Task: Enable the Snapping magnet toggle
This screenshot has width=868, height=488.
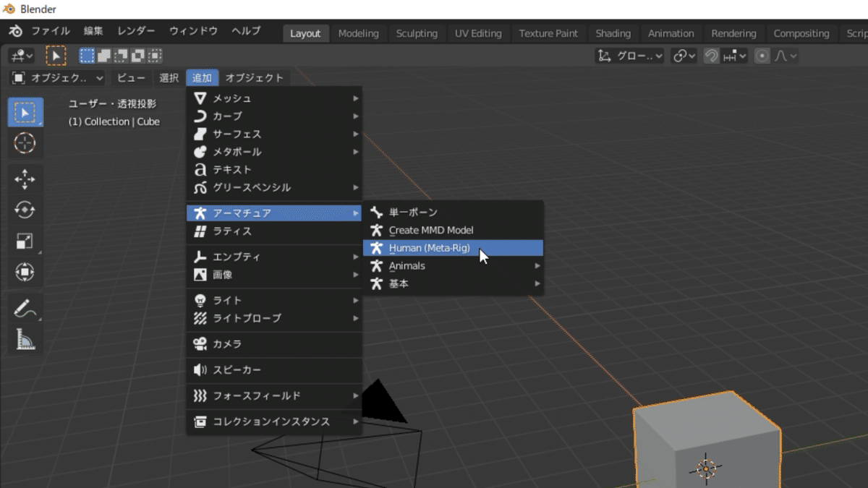Action: coord(712,55)
